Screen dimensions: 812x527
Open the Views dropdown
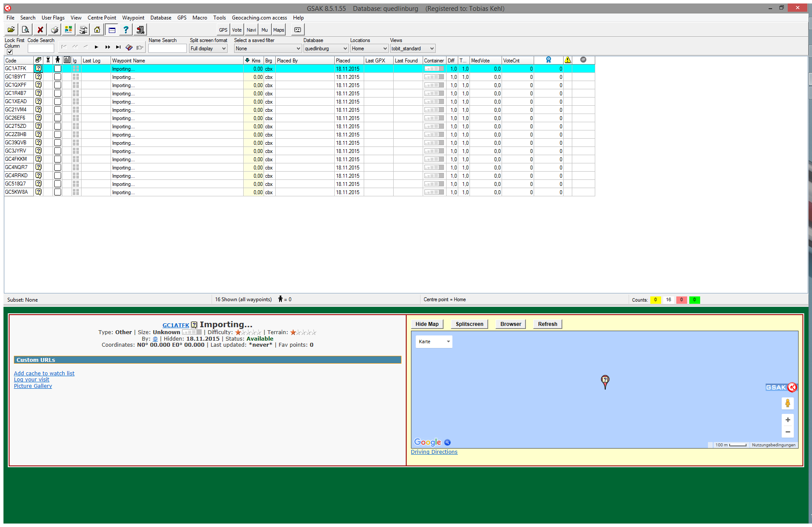pos(412,49)
